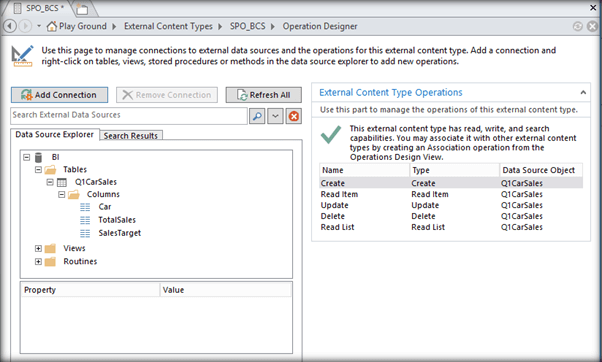Viewport: 602px width, 362px height.
Task: Click the Q1CarSales table icon
Action: pos(61,182)
